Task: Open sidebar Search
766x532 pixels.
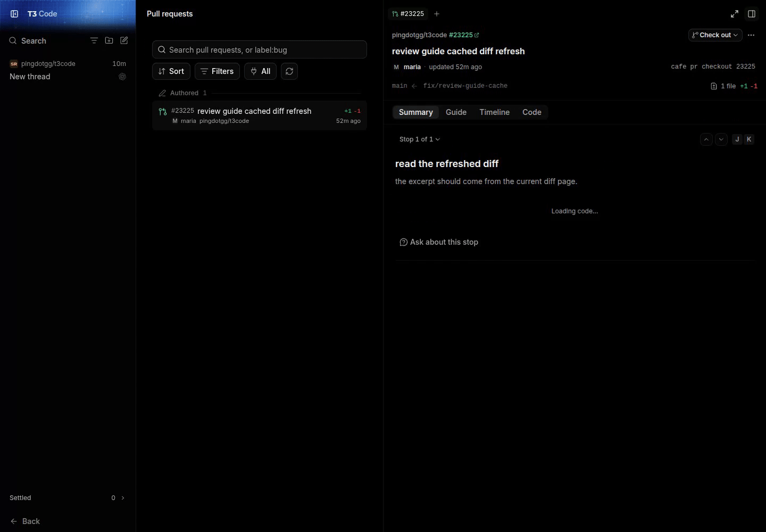Action: pos(28,41)
